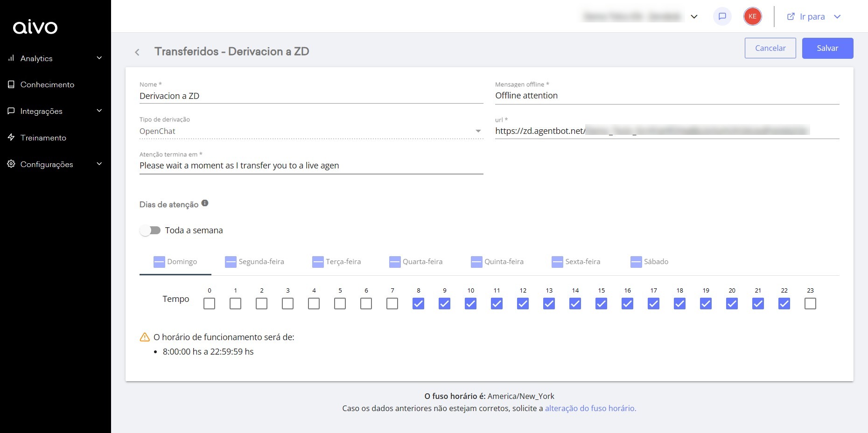868x433 pixels.
Task: Uncheck the hour 12 checkbox
Action: coord(523,304)
